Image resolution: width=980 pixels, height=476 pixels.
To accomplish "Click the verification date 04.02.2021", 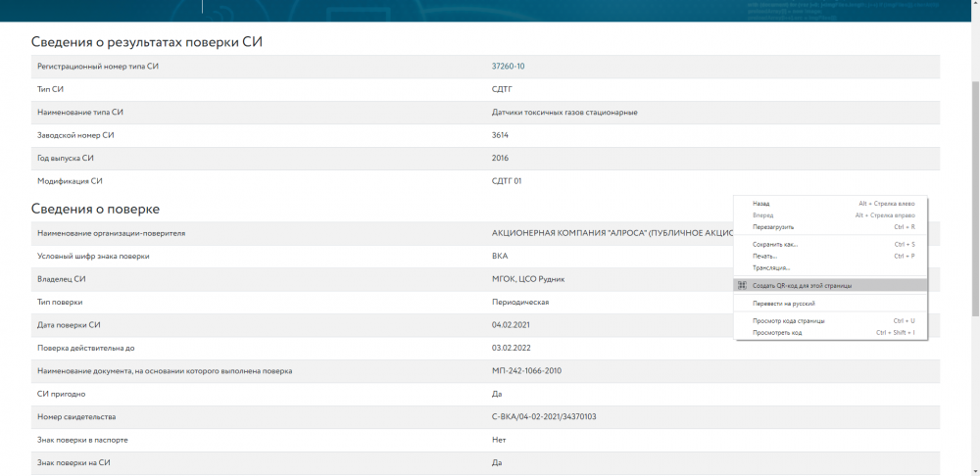I will pos(510,325).
